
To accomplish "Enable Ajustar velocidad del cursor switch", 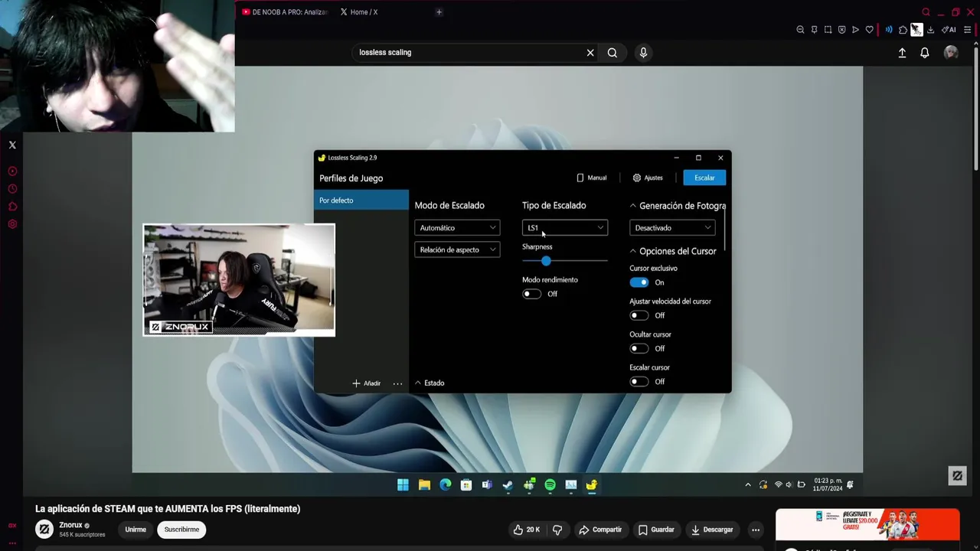I will click(639, 315).
